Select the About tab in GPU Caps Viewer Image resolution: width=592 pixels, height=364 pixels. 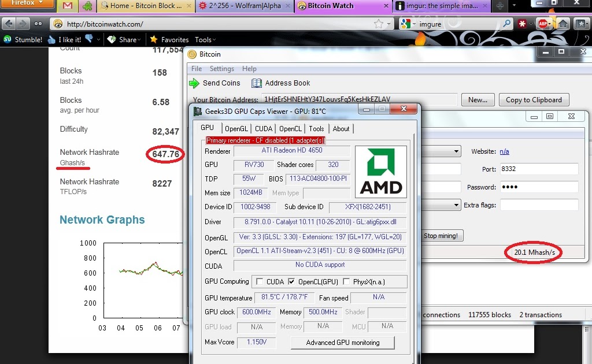click(341, 129)
